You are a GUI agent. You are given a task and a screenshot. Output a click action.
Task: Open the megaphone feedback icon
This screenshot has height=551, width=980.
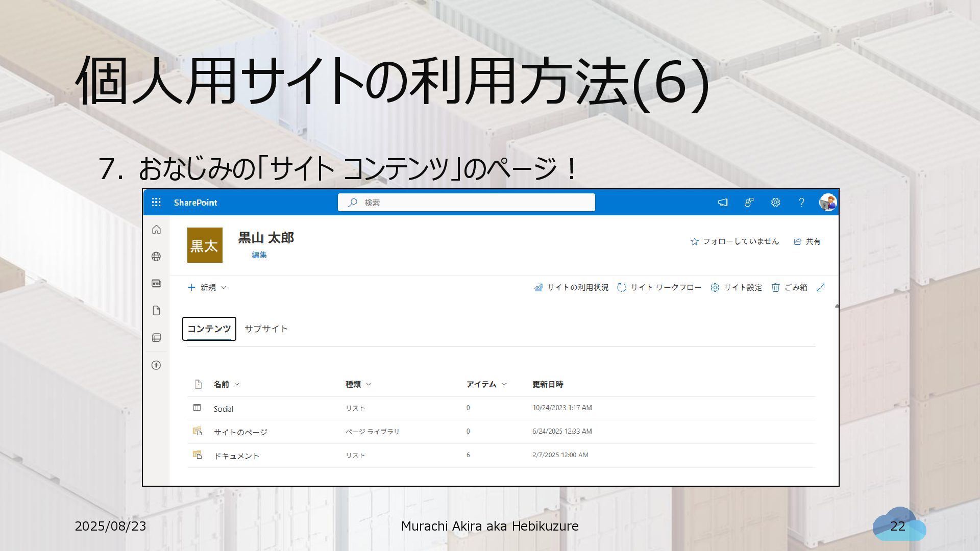pyautogui.click(x=723, y=203)
